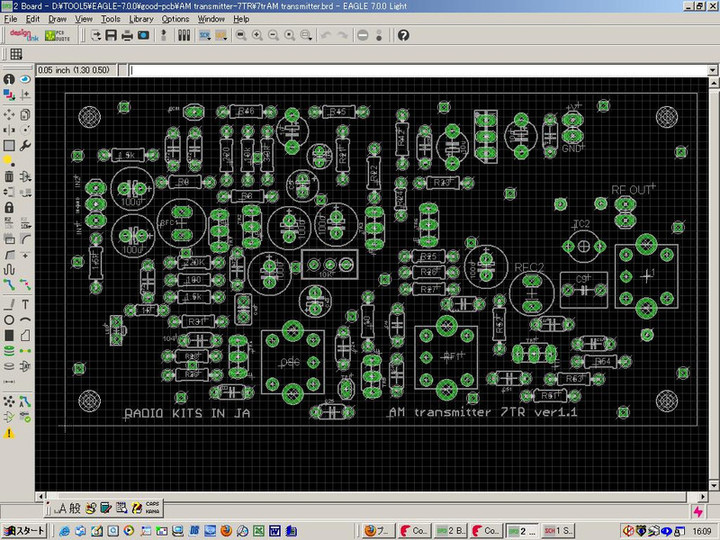Screen dimensions: 720x540
Task: Select the Text tool
Action: click(x=25, y=303)
